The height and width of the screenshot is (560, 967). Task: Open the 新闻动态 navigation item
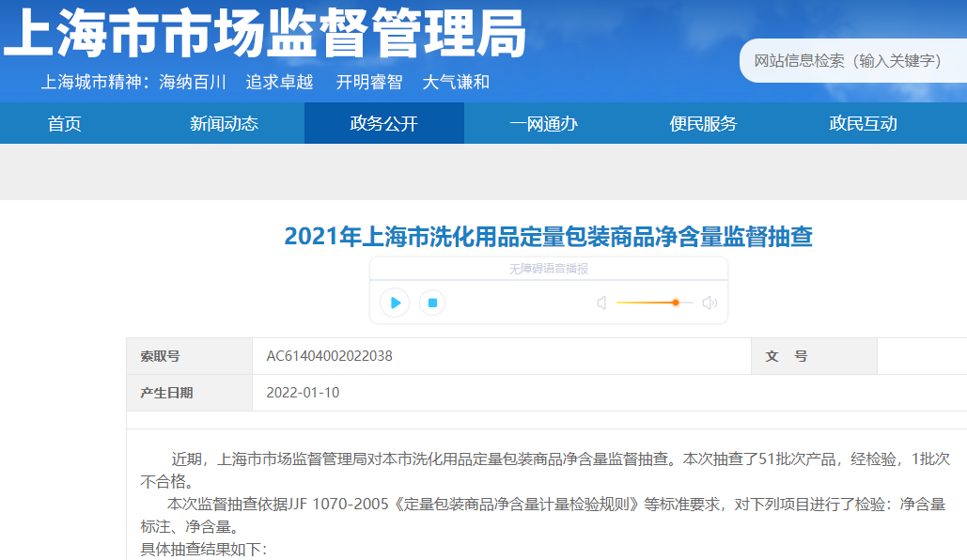[224, 123]
